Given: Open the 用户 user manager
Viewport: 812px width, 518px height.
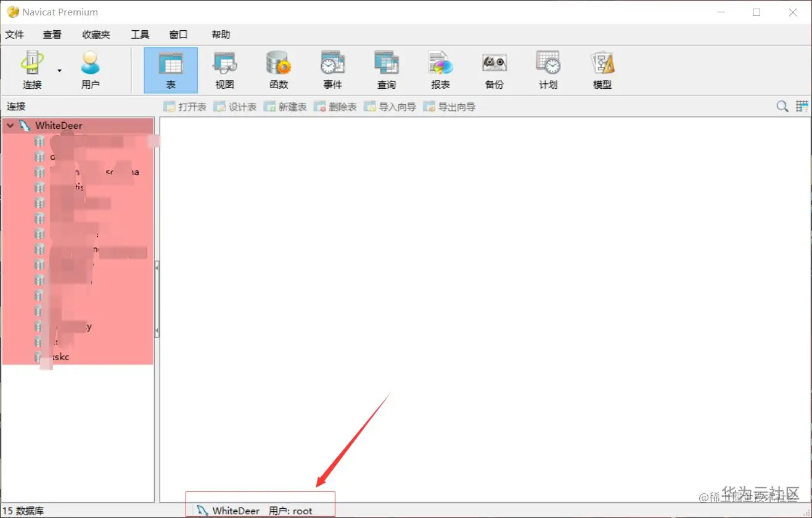Looking at the screenshot, I should [91, 70].
